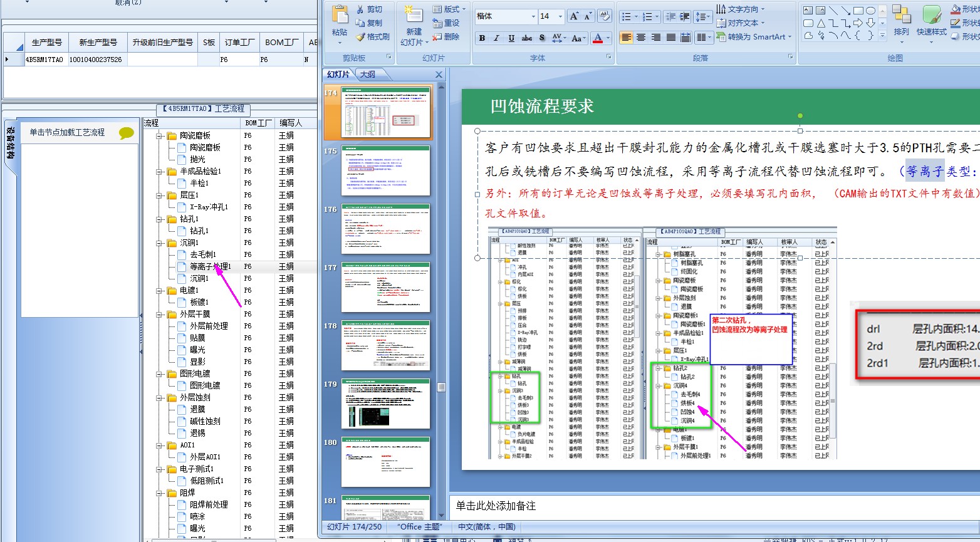Switch to the 幻灯片 pane tab

tap(339, 74)
